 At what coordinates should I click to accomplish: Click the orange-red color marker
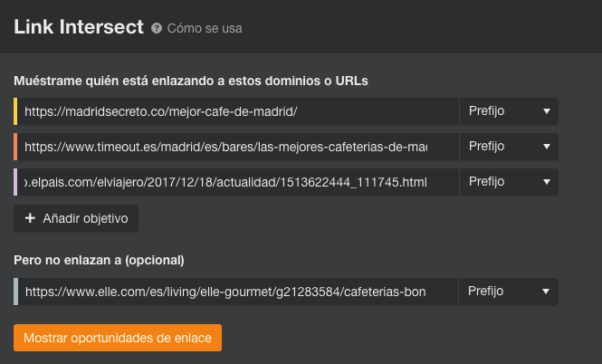pos(16,147)
